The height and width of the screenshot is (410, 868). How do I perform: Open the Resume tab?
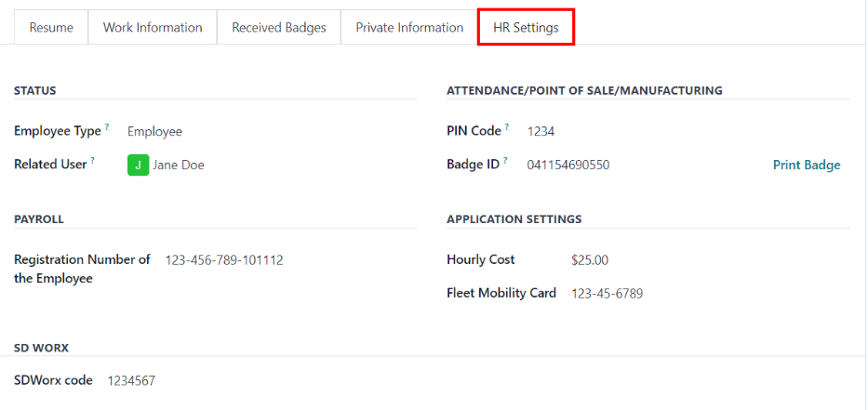[51, 28]
